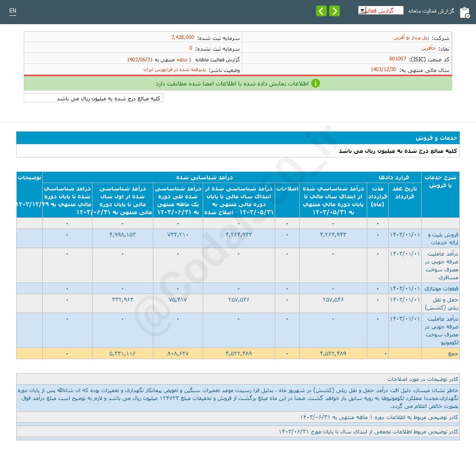Click the million-rial amounts notice box
This screenshot has width=476, height=459.
pos(93,98)
